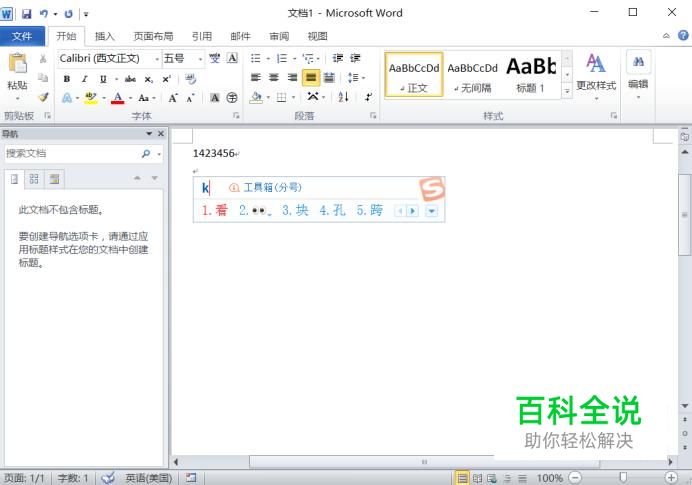
Task: Click Increase Indent icon
Action: tap(356, 58)
